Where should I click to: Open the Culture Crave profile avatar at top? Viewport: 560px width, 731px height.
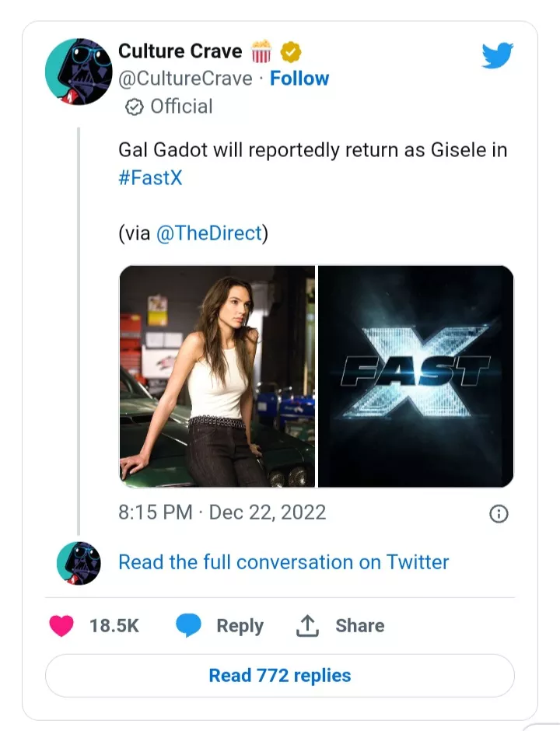point(79,71)
